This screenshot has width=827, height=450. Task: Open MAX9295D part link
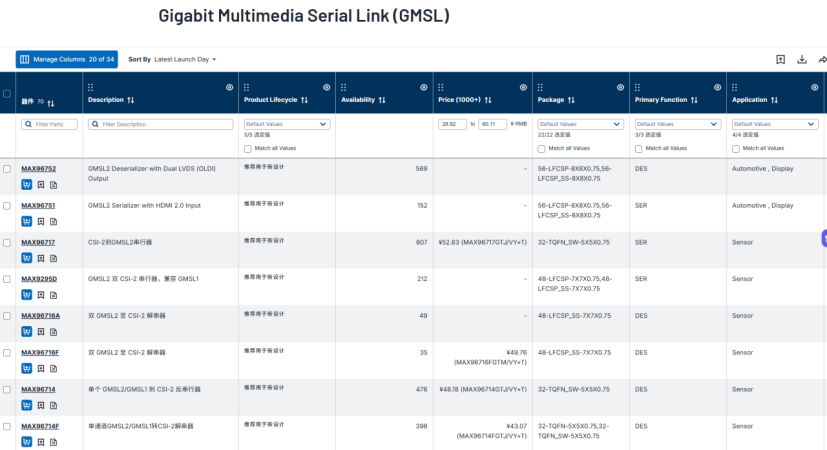pos(39,279)
